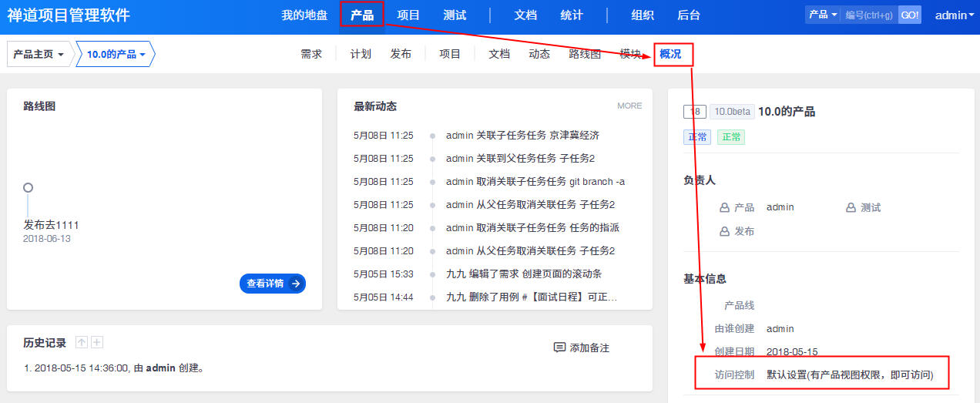Click the plus icon beside 历史记录
This screenshot has width=980, height=403.
click(97, 343)
